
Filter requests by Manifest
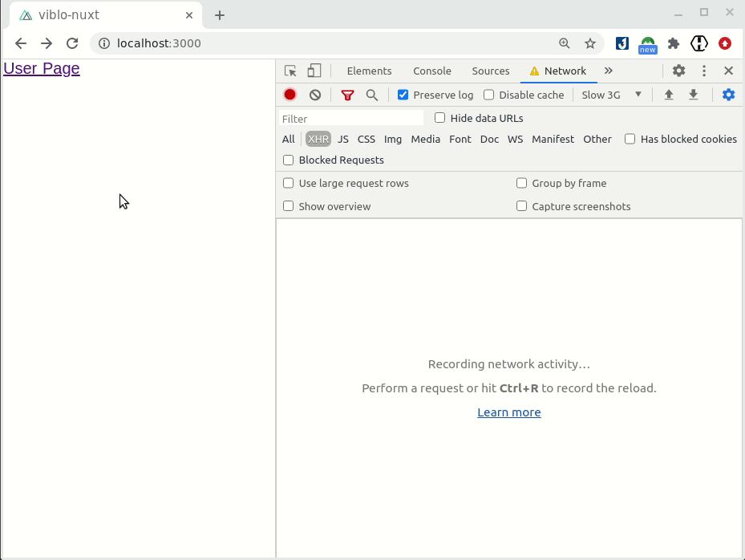pos(553,140)
